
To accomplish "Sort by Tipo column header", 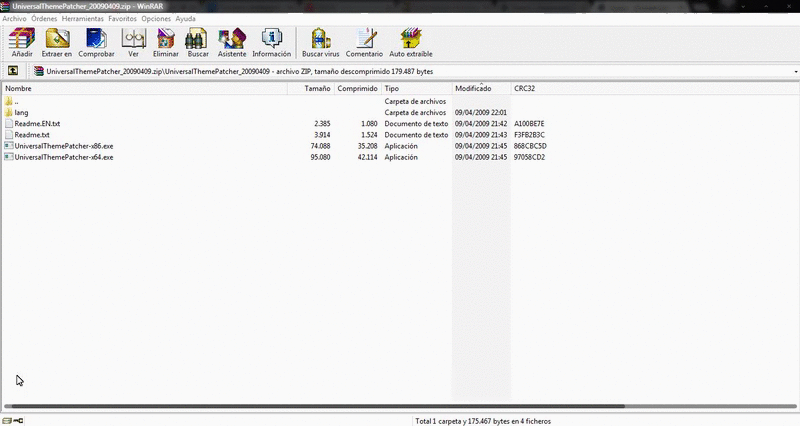I will [416, 88].
